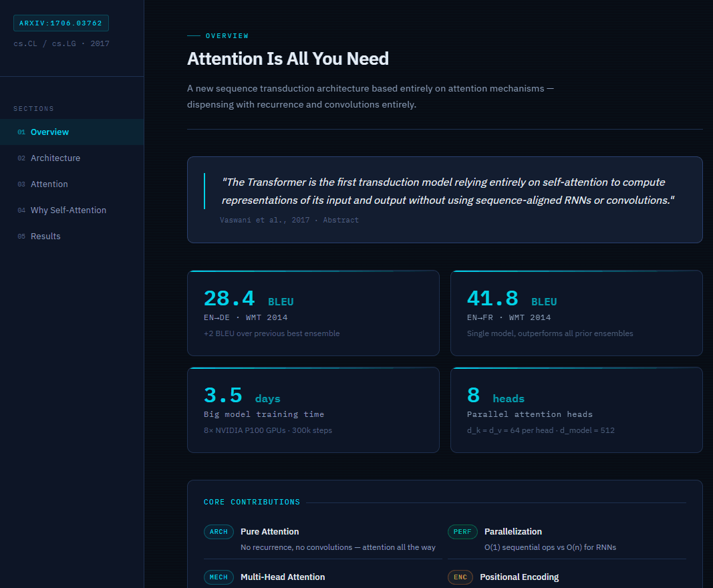Viewport: 713px width, 588px height.
Task: Select the 8 heads stat value
Action: pyautogui.click(x=496, y=396)
